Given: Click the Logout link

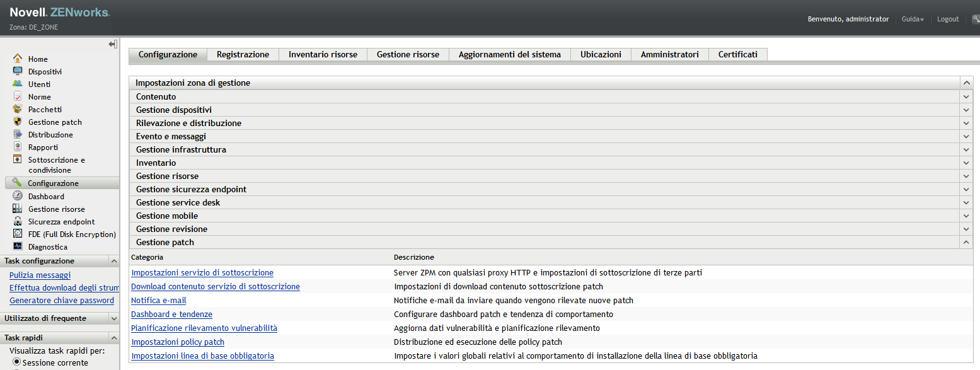Looking at the screenshot, I should [x=948, y=20].
